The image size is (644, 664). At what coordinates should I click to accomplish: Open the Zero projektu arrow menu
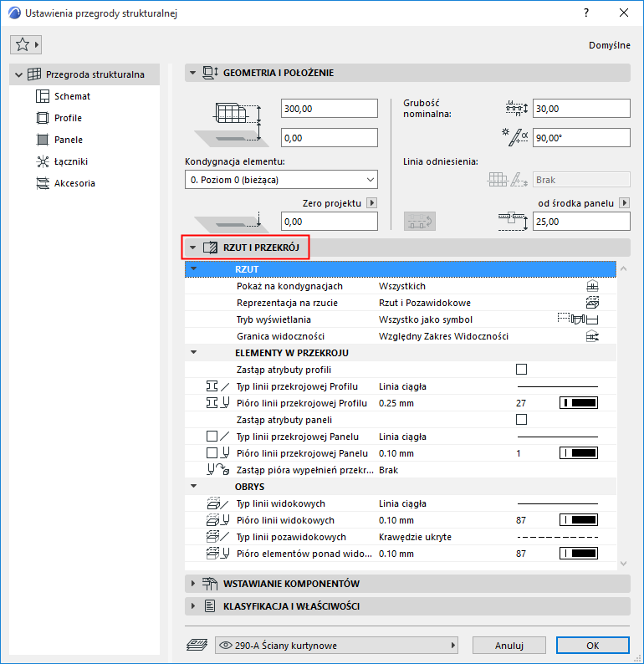[x=371, y=203]
